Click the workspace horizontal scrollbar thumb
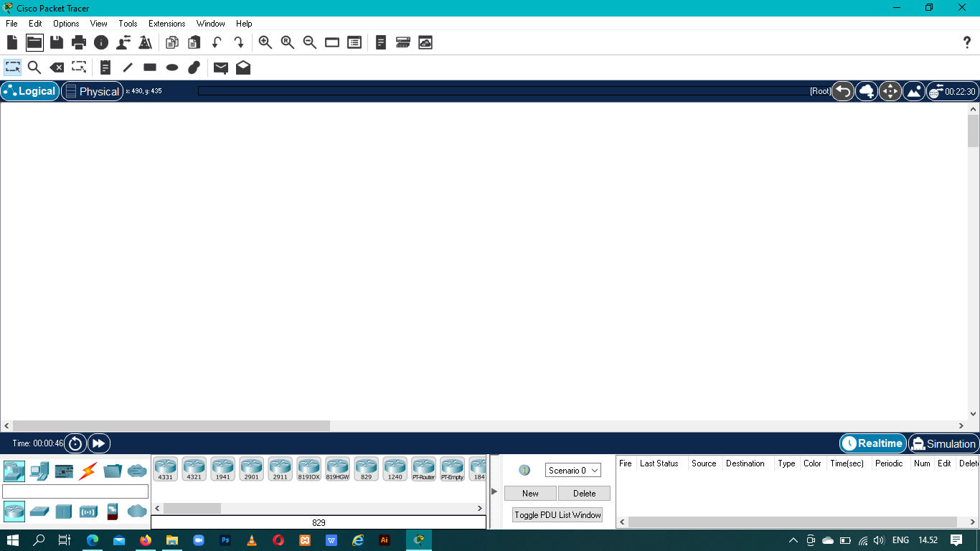The height and width of the screenshot is (551, 980). [171, 425]
